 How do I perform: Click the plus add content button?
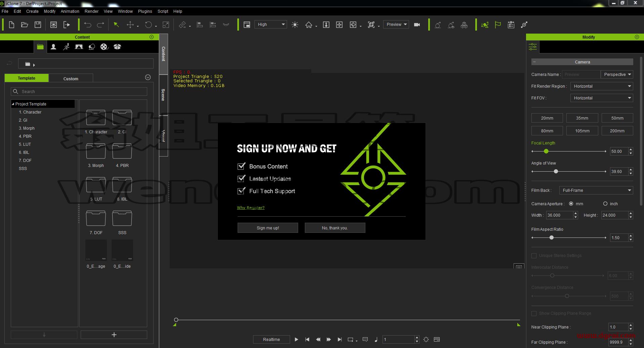114,335
